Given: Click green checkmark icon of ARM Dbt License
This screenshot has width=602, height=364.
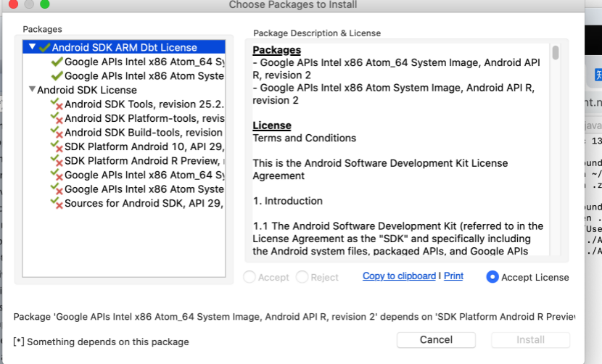Looking at the screenshot, I should (44, 47).
